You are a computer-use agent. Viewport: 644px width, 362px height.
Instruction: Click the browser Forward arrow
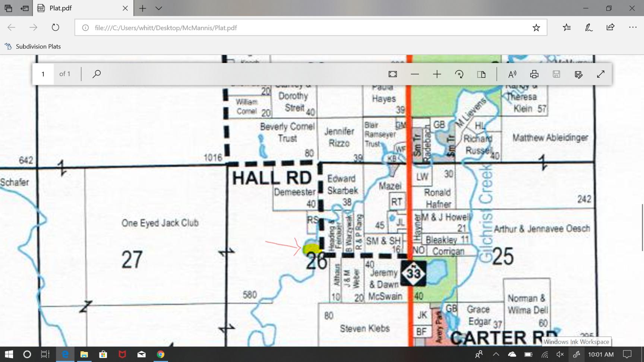tap(33, 27)
